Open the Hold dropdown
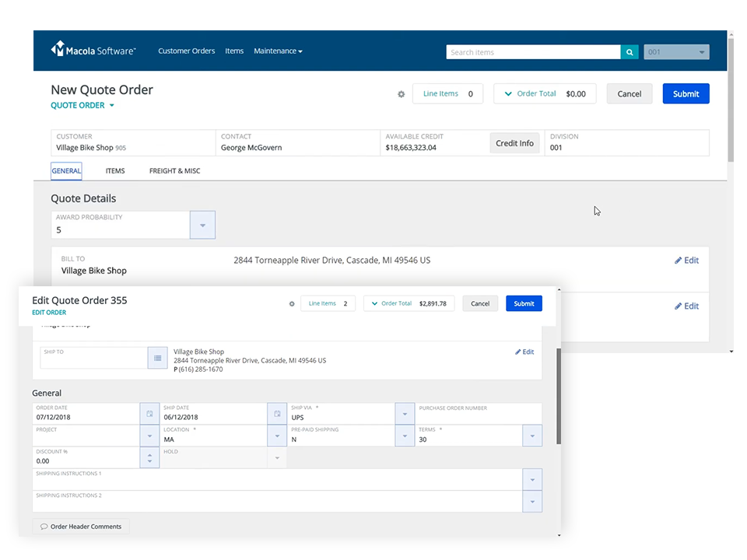 pos(277,457)
